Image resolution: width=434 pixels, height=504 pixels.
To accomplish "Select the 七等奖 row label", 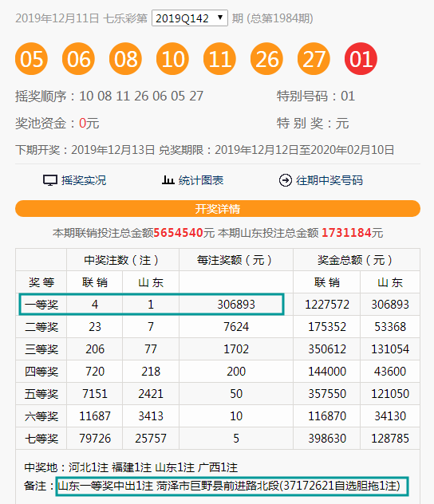I will [41, 439].
